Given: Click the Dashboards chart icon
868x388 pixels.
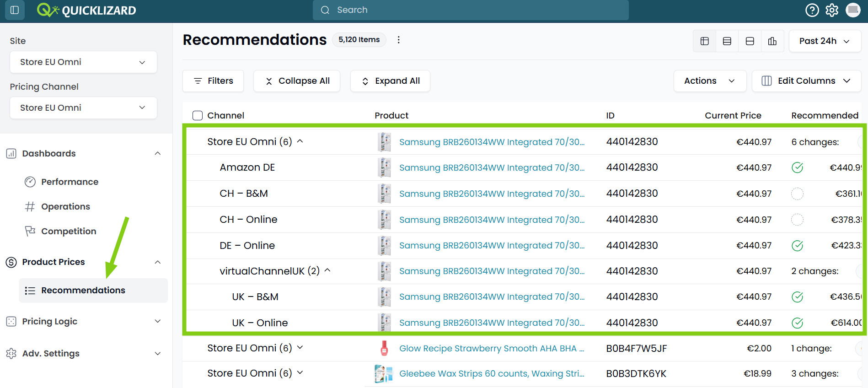Looking at the screenshot, I should (x=11, y=154).
